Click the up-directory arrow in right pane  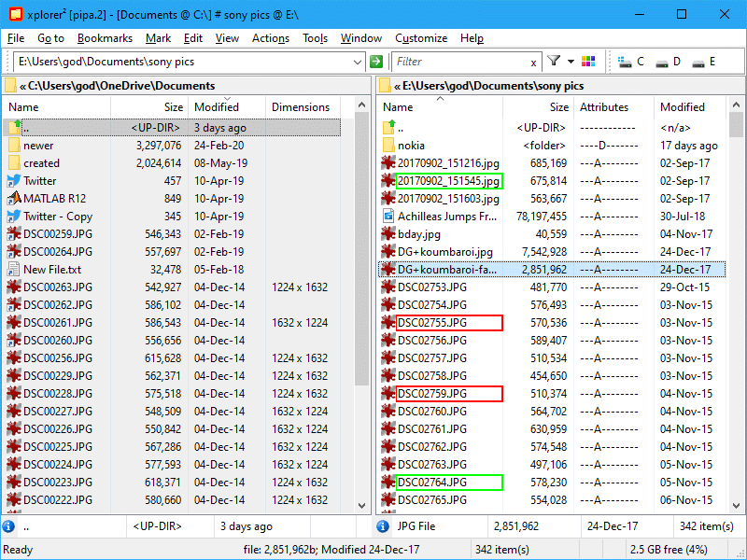pyautogui.click(x=389, y=128)
